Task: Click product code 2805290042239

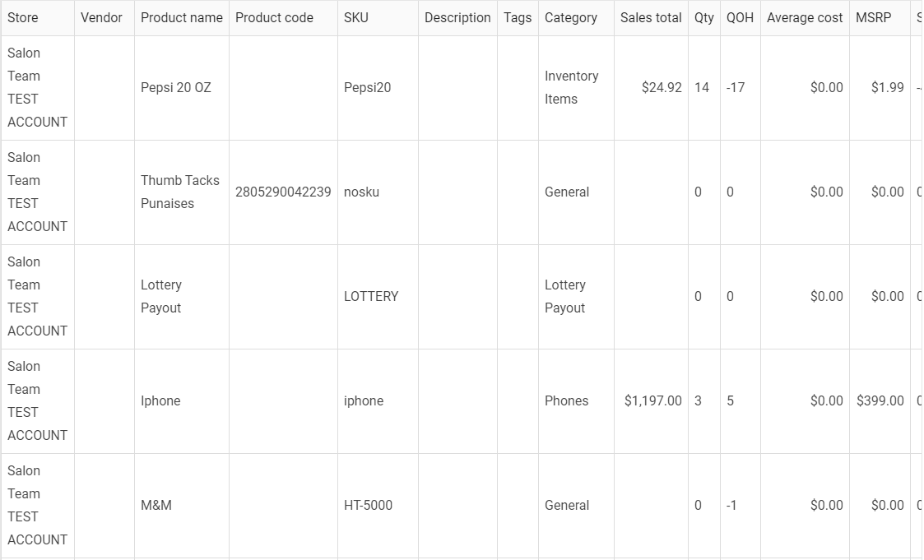Action: coord(283,192)
